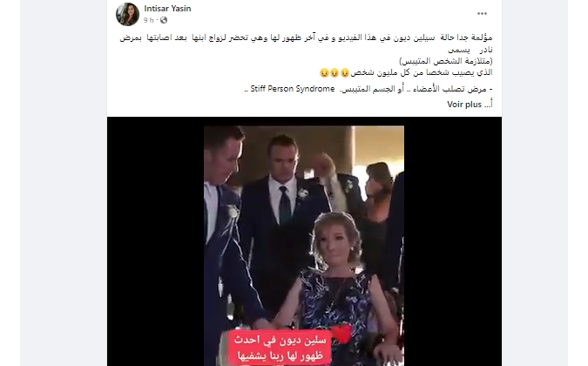Screen dimensions: 588x366
Task: Open Intisar Yasin's profile picture
Action: click(x=127, y=14)
